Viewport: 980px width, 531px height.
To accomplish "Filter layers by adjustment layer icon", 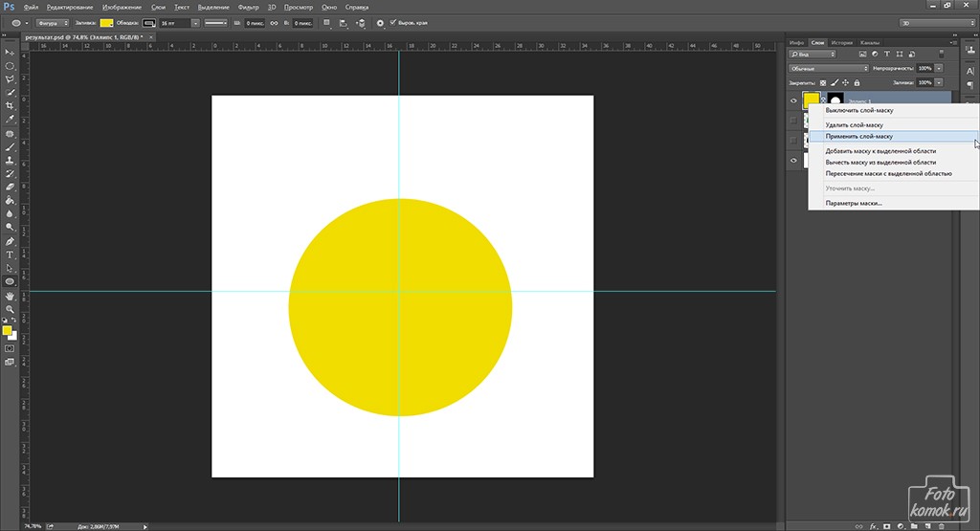I will tap(875, 55).
